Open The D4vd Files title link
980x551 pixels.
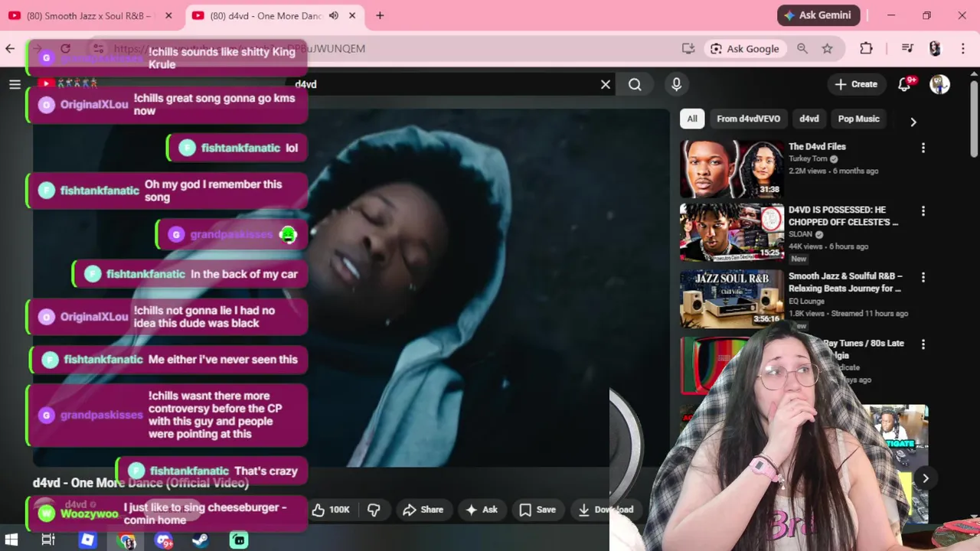pos(817,147)
